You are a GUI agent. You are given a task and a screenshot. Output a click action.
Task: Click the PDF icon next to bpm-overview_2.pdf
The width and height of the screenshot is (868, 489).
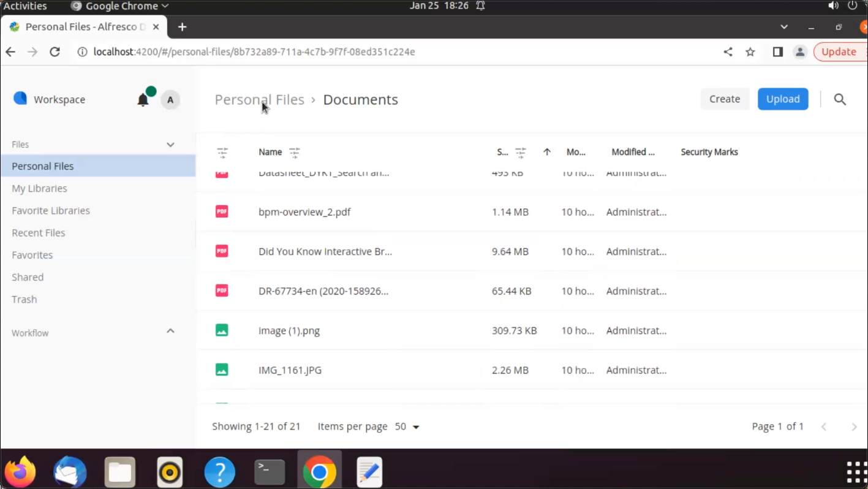[221, 211]
